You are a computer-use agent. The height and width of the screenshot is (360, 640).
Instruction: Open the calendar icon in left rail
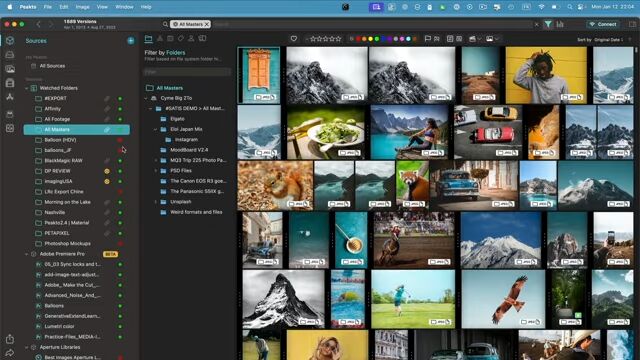click(10, 114)
